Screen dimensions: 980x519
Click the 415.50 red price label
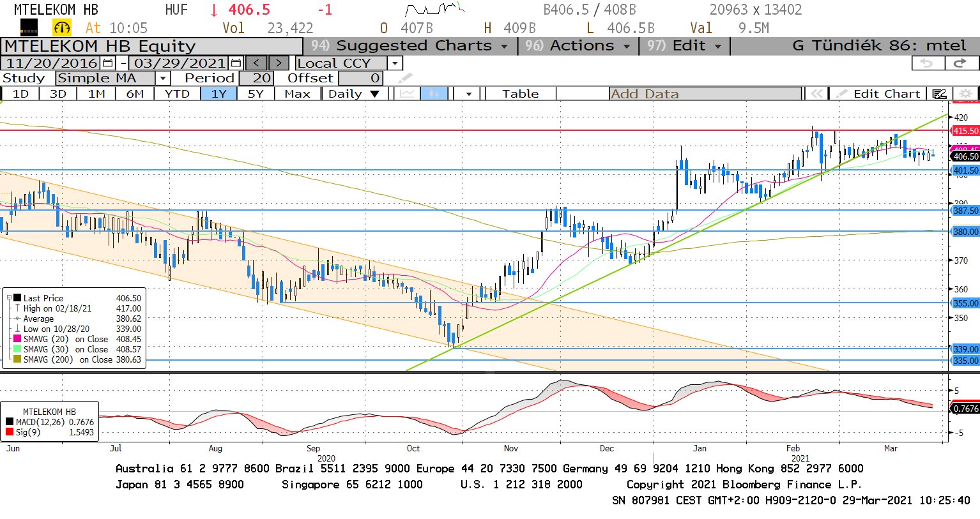(x=965, y=130)
